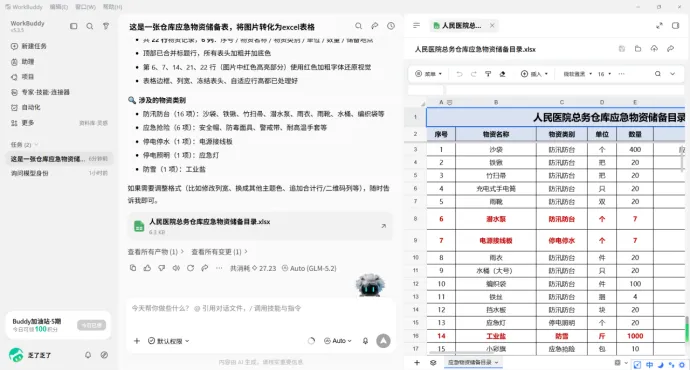
Task: Open more toolbar options ellipsis in spreadsheet
Action: click(x=621, y=74)
